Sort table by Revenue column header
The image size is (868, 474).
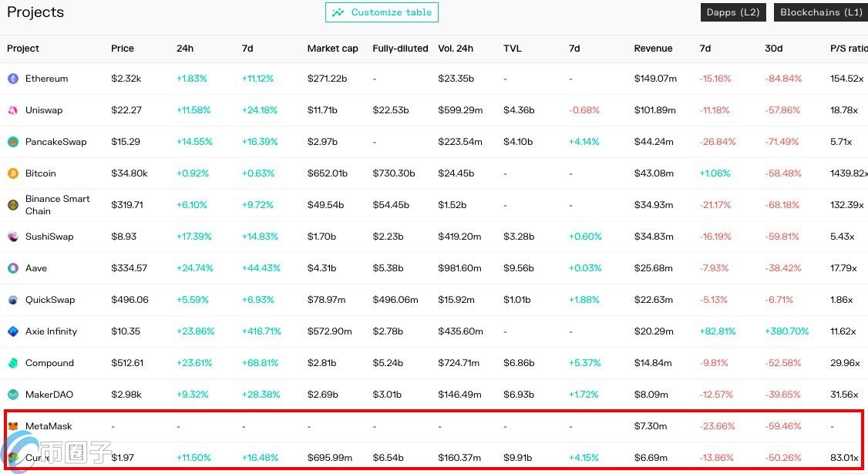(653, 49)
